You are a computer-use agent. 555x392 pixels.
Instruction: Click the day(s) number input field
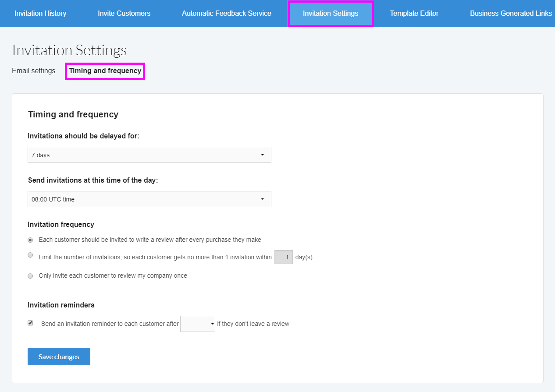point(284,257)
